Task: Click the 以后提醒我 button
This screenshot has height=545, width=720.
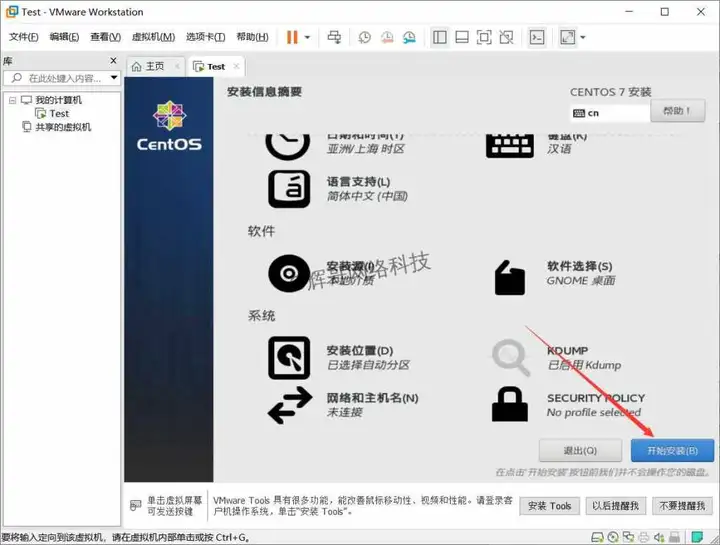Action: pyautogui.click(x=615, y=506)
